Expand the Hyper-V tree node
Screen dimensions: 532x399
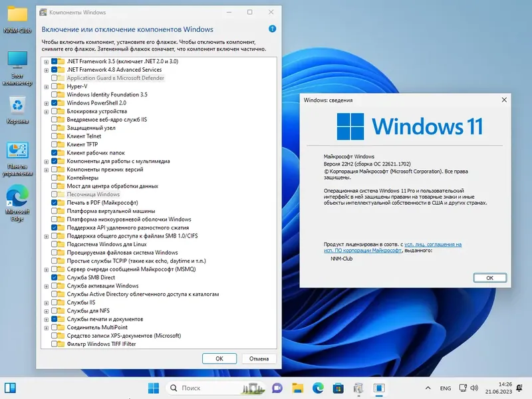46,86
